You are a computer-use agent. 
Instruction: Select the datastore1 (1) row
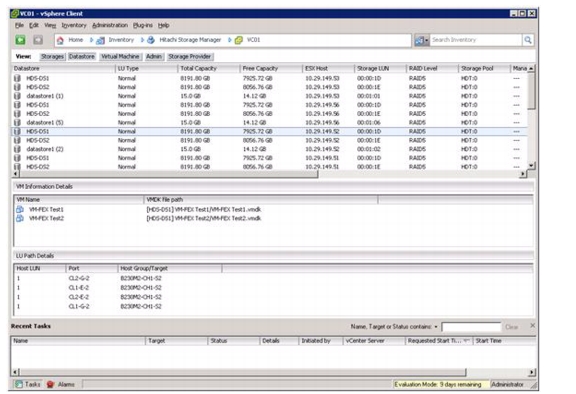click(x=270, y=96)
